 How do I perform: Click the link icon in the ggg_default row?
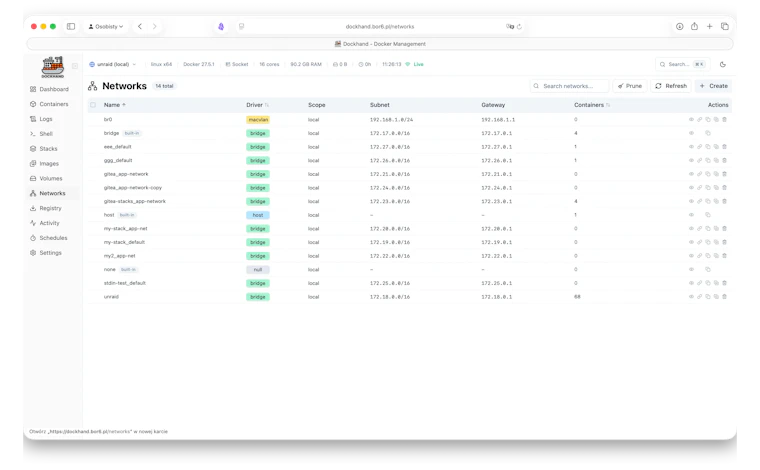click(699, 160)
